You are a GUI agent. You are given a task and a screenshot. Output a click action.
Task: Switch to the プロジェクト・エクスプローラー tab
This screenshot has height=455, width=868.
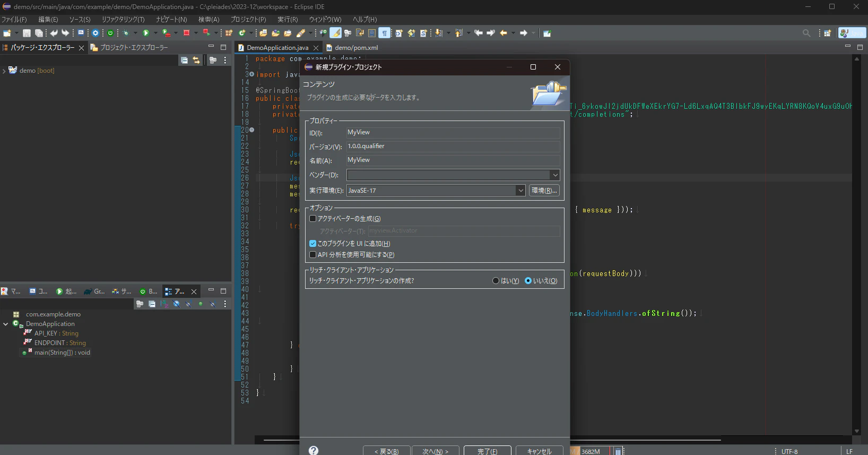[129, 48]
